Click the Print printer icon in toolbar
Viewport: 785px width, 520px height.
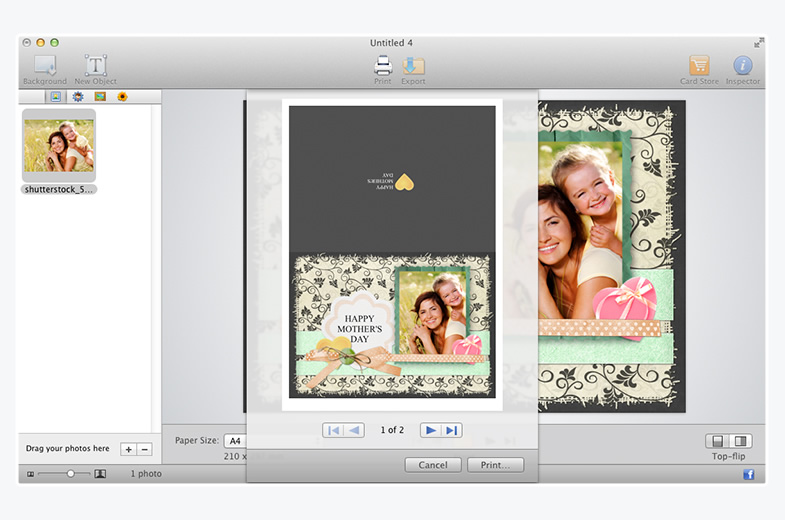coord(383,66)
